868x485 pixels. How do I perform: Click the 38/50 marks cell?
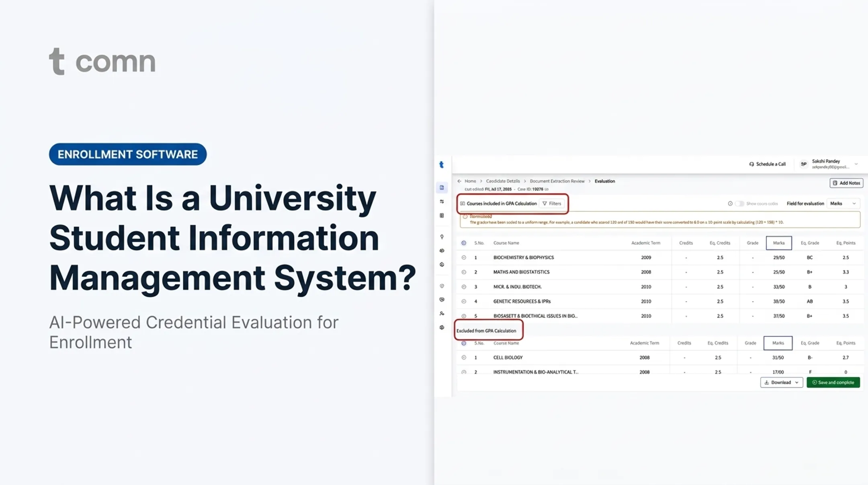[x=778, y=301]
